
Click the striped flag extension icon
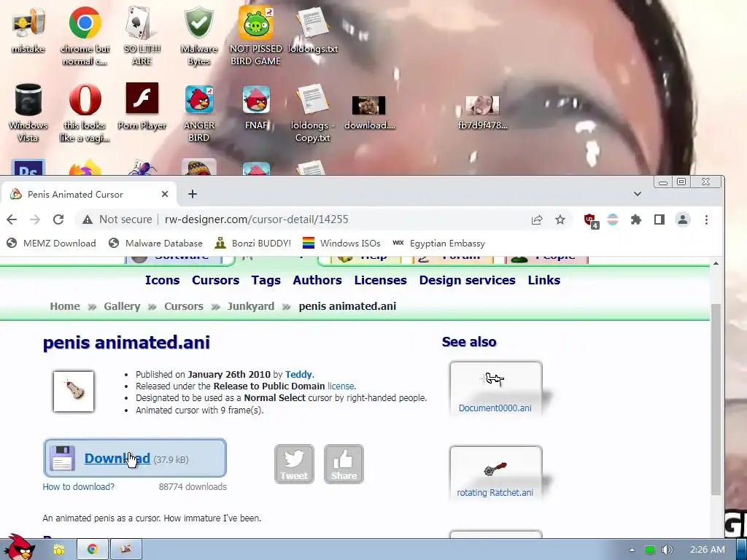pyautogui.click(x=613, y=219)
